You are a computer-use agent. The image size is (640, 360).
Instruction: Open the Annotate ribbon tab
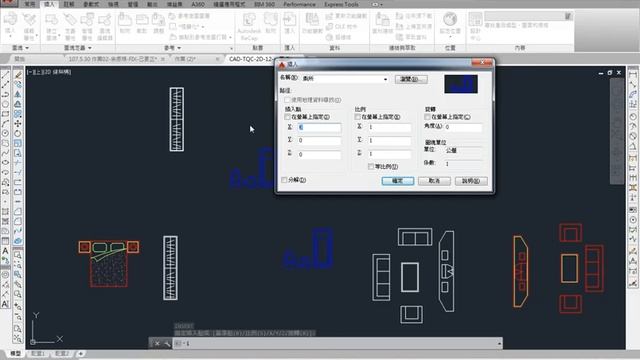(x=69, y=4)
